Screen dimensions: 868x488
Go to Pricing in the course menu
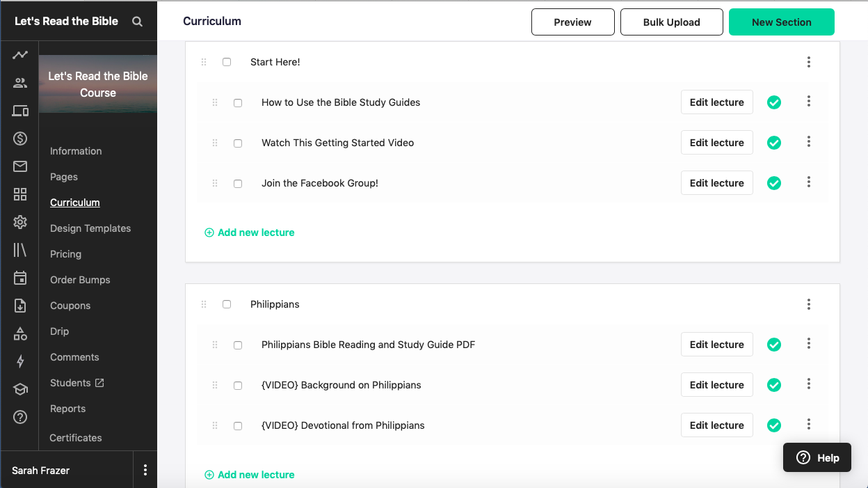point(65,254)
